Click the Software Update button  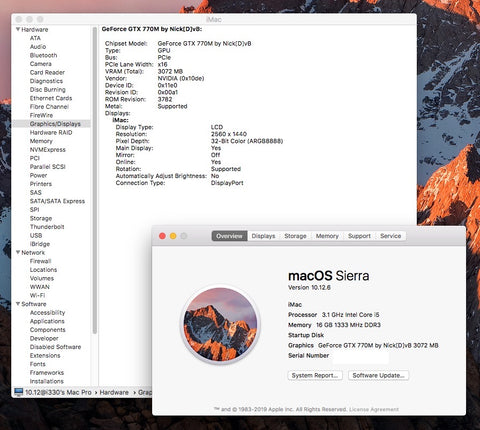click(x=378, y=375)
